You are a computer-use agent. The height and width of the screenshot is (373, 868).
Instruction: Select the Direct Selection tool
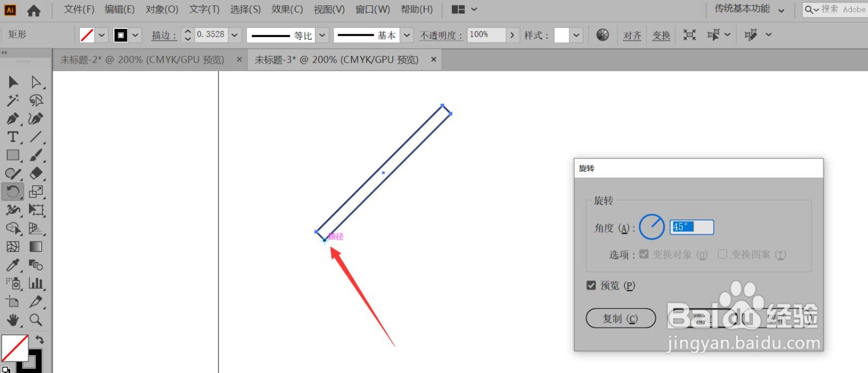[x=36, y=82]
